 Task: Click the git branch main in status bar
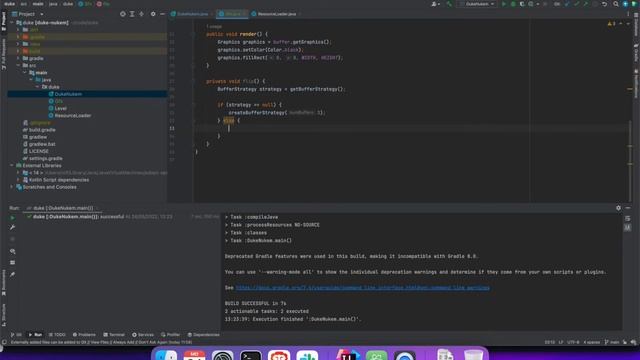[x=612, y=342]
